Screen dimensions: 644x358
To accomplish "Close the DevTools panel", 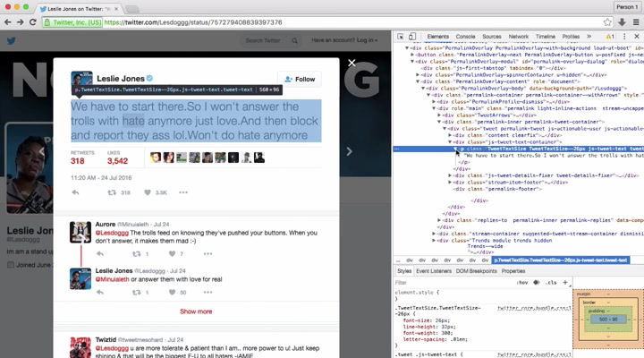I will (636, 37).
